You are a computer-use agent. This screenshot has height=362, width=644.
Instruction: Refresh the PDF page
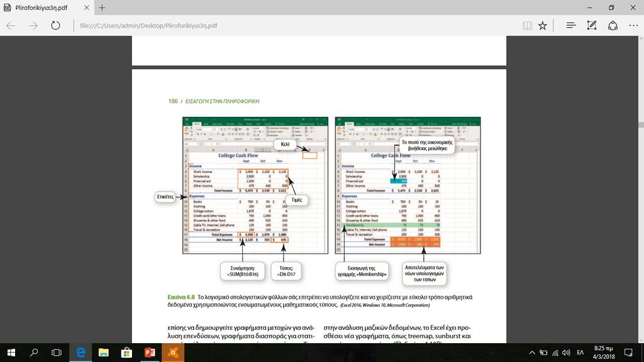tap(55, 25)
